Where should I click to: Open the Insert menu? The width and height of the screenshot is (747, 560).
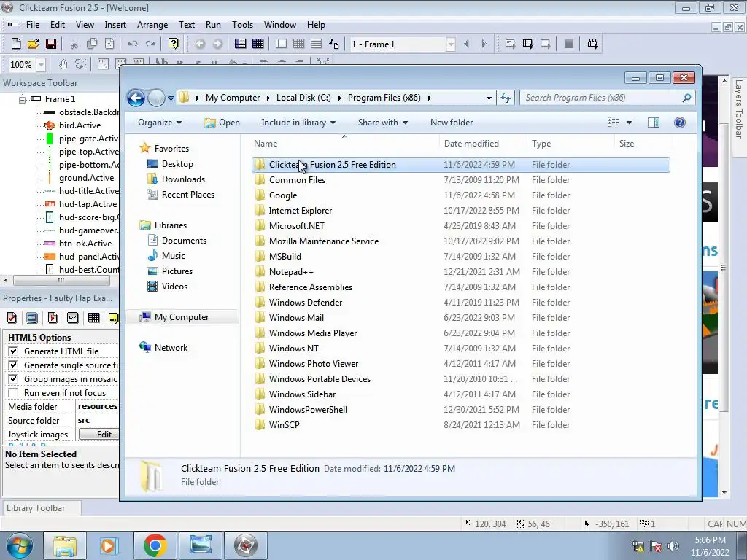click(x=115, y=25)
